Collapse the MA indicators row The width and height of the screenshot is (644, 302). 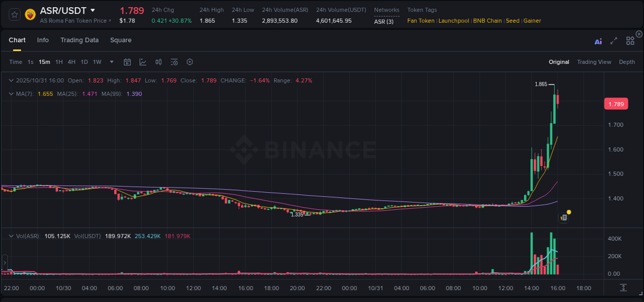tap(11, 94)
